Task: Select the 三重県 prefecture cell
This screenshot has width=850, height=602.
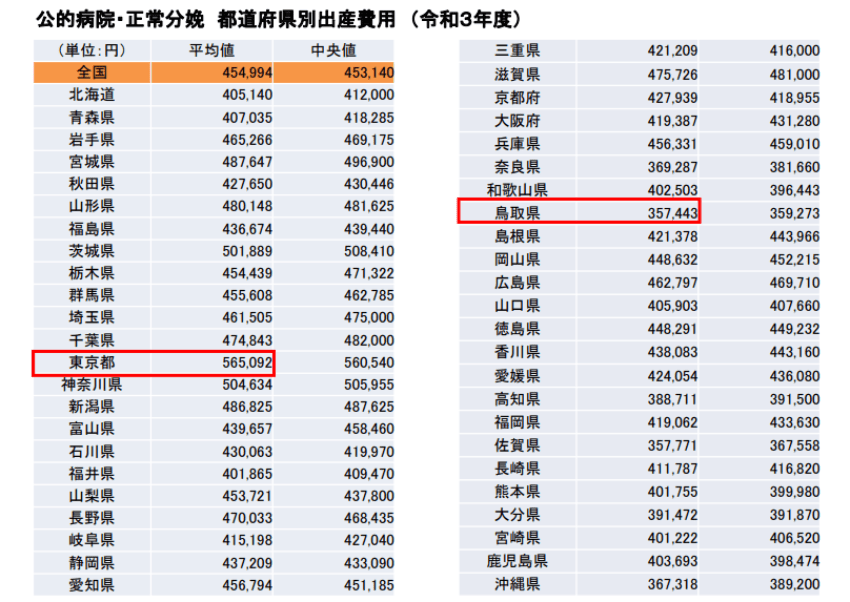Action: 517,50
